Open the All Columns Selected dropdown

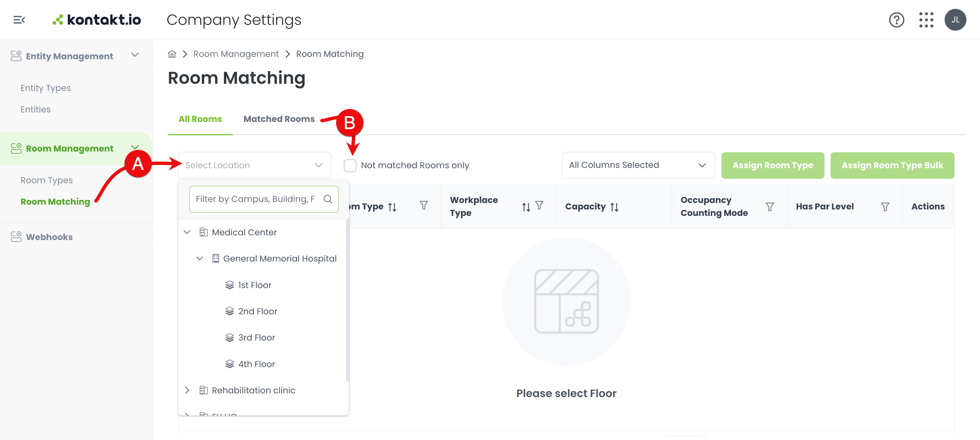[x=638, y=165]
